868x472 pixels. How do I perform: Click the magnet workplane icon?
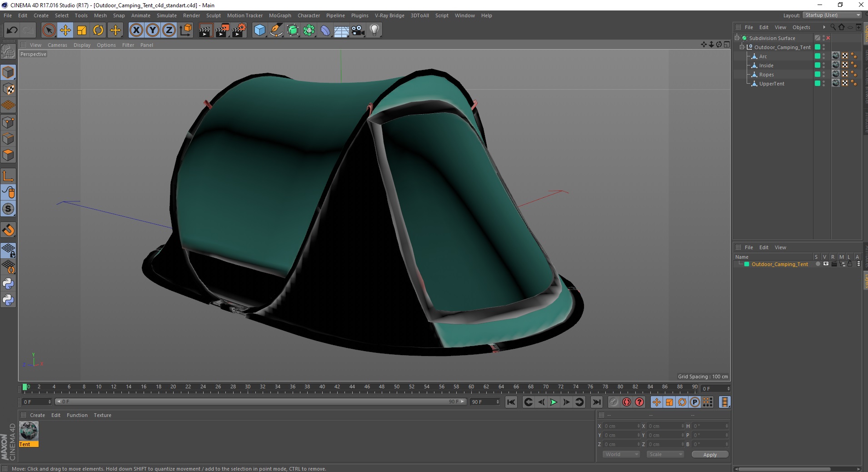click(x=8, y=230)
